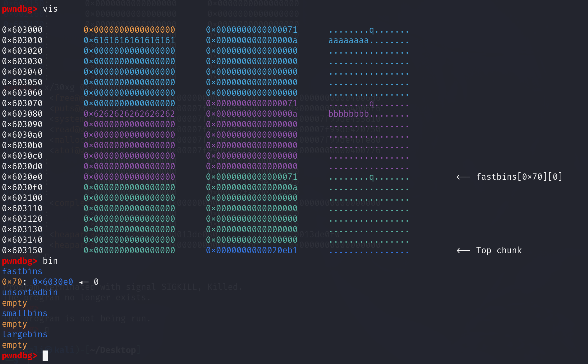This screenshot has width=588, height=364.
Task: Click the terminal cursor at the last prompt
Action: (x=45, y=356)
